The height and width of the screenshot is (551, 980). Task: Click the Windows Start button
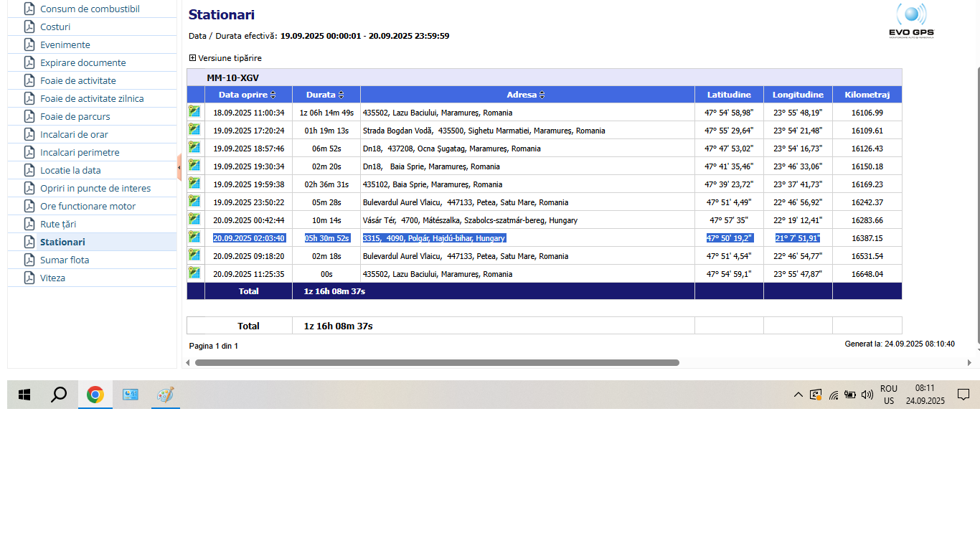pyautogui.click(x=24, y=395)
